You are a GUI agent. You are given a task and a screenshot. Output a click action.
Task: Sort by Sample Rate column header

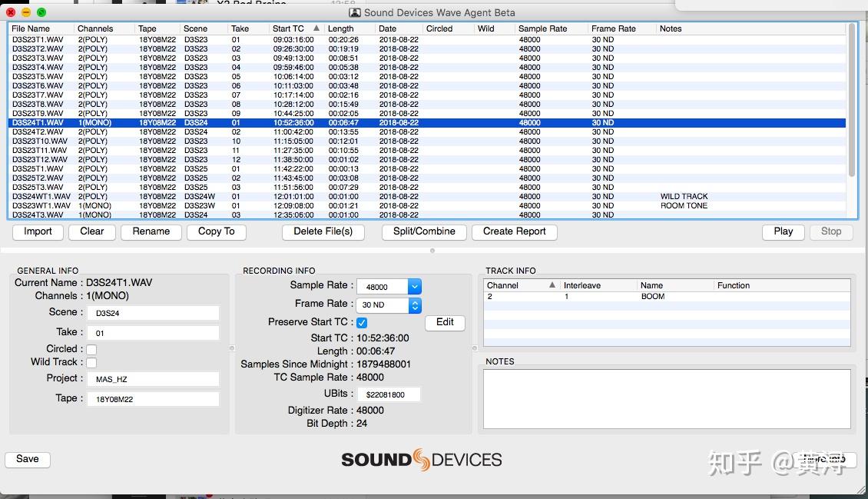(551, 28)
